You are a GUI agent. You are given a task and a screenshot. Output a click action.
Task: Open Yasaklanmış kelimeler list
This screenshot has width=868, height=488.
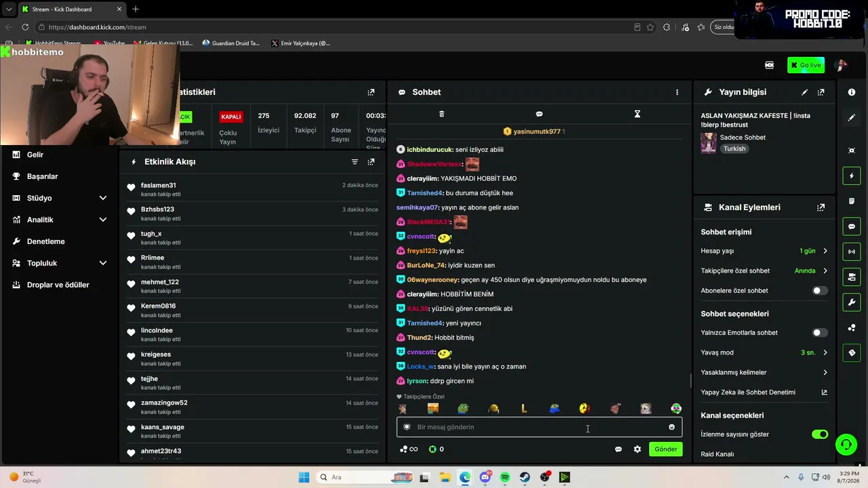click(764, 372)
